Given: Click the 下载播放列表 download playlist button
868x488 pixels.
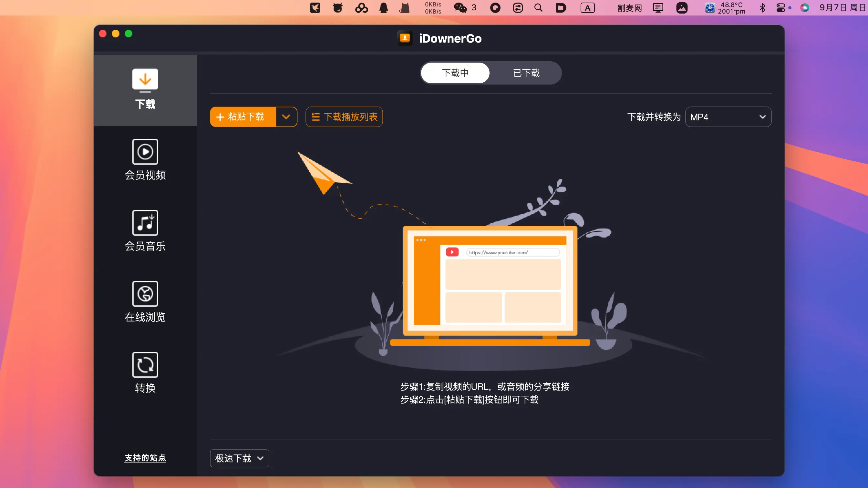Looking at the screenshot, I should [x=344, y=117].
